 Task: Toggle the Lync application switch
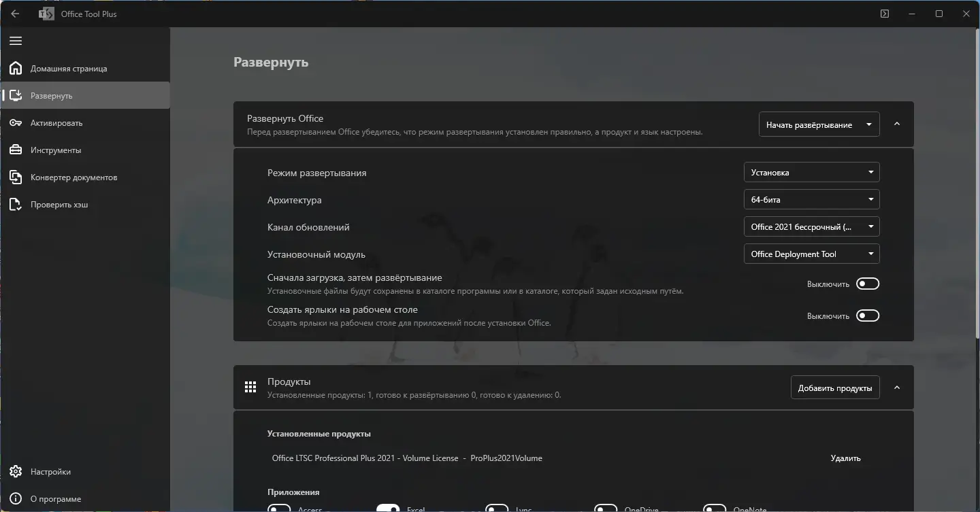tap(497, 509)
